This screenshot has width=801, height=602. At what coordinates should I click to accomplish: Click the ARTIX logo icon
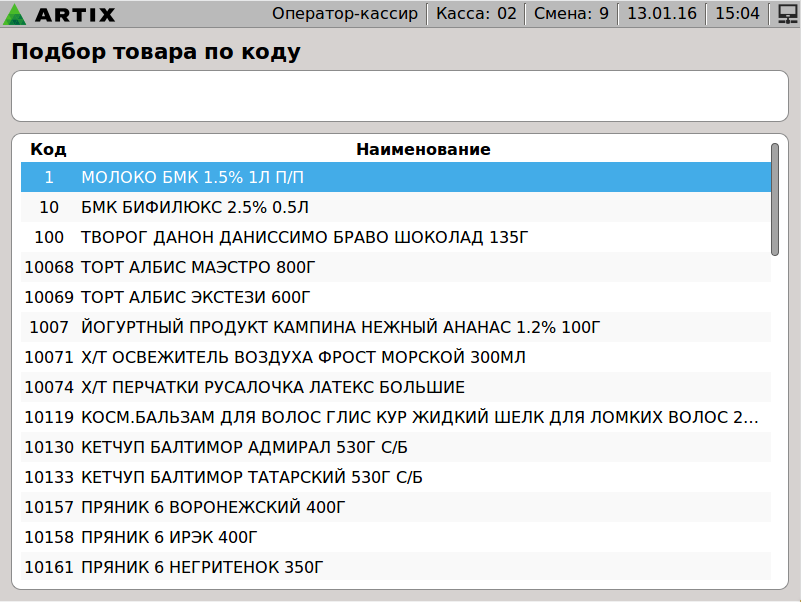pyautogui.click(x=16, y=14)
